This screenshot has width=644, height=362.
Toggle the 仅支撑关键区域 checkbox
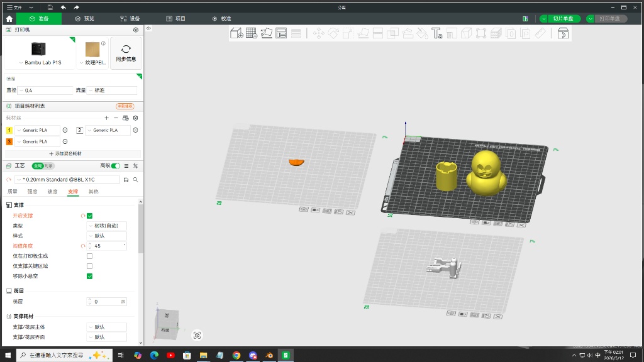(x=89, y=266)
